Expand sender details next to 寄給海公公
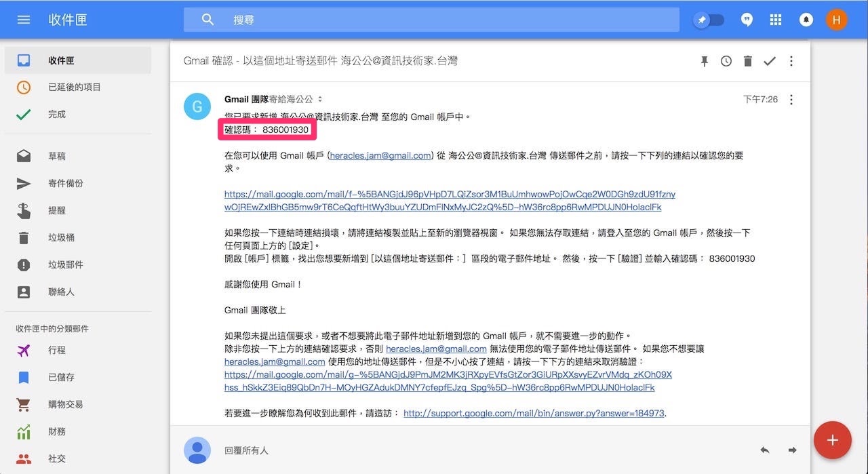The height and width of the screenshot is (474, 868). tap(319, 98)
